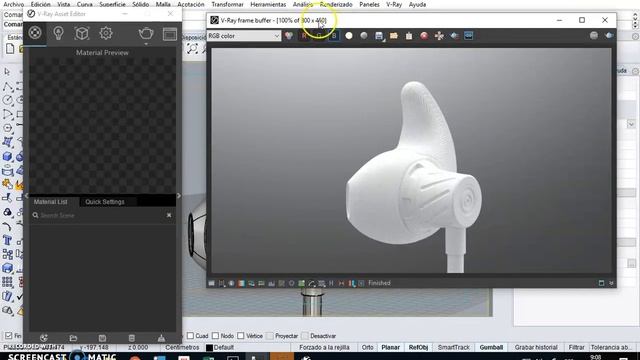Open the Materials tab in Asset Editor

(35, 33)
